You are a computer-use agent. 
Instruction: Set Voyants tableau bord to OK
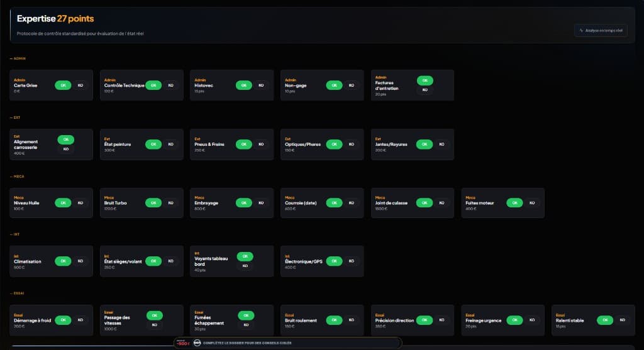[x=245, y=256]
